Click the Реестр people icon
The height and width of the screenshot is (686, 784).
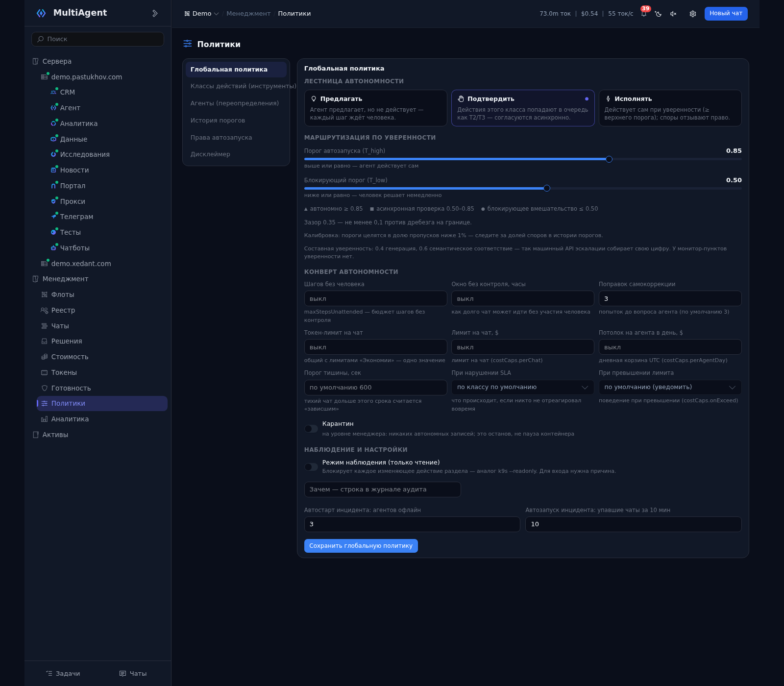point(45,310)
